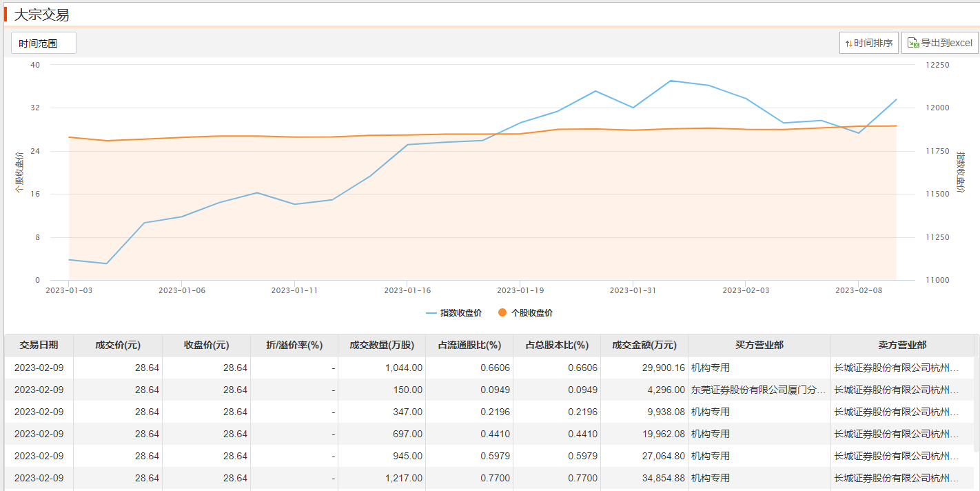This screenshot has width=980, height=491.
Task: Click the 买方营业部 column header
Action: 759,345
